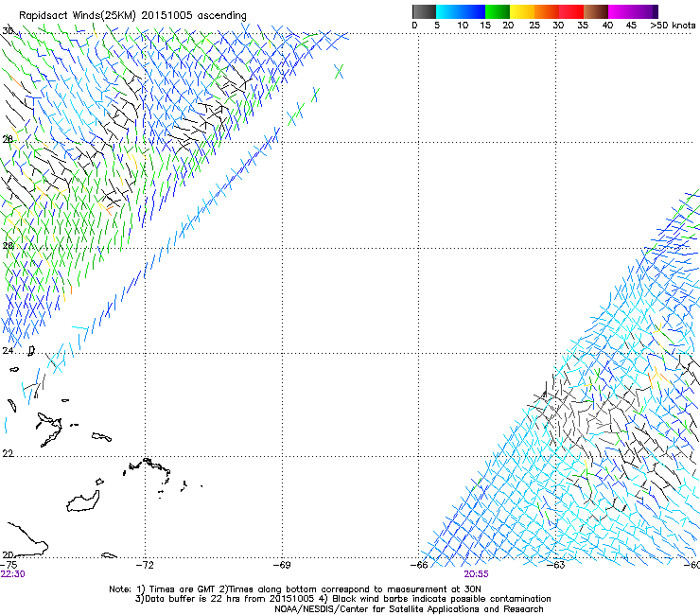Click the gray 0-5 knots color segment

pyautogui.click(x=424, y=11)
